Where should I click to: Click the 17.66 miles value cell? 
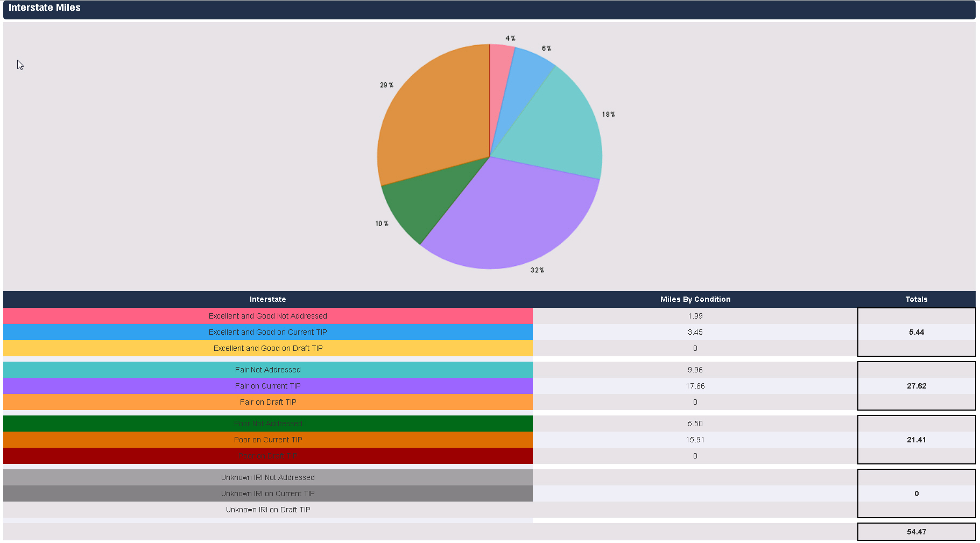695,386
